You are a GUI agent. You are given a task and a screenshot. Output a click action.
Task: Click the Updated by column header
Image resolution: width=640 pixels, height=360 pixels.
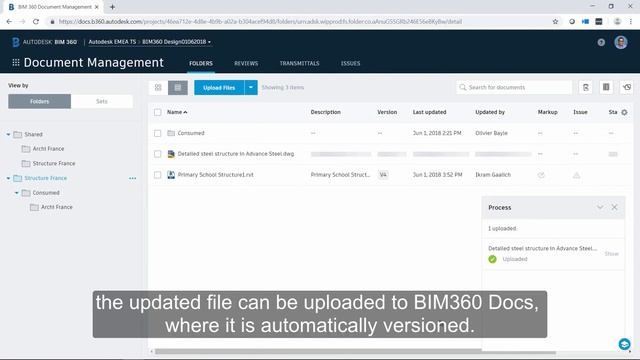point(490,112)
